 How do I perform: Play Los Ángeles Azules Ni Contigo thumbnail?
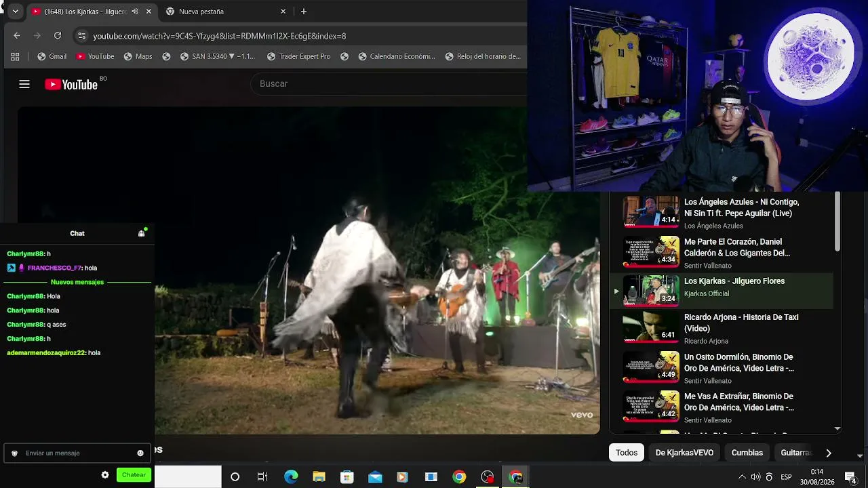pos(651,213)
